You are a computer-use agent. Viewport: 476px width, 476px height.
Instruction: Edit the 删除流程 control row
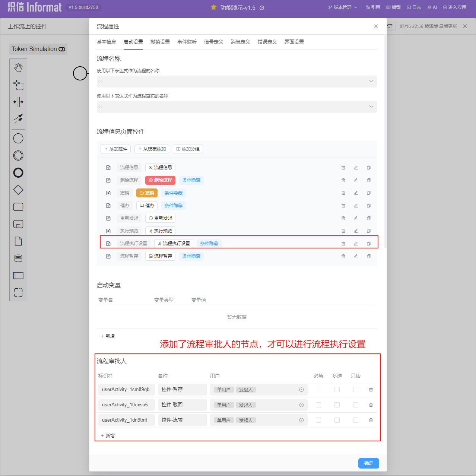click(x=356, y=180)
